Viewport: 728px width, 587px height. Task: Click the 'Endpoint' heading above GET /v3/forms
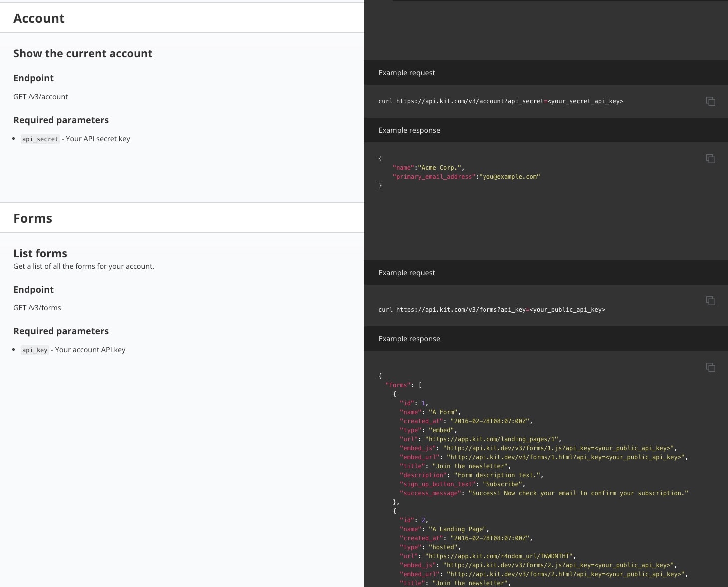[x=33, y=290]
